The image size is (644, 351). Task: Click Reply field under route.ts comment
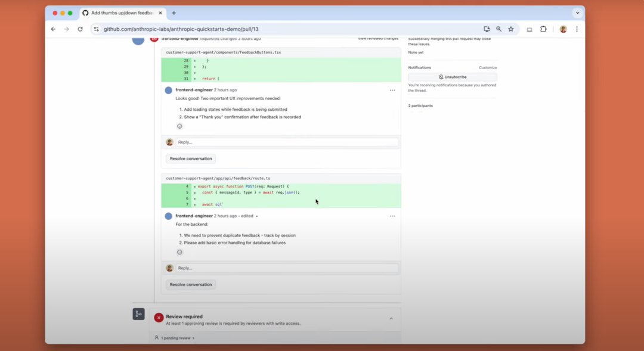(286, 268)
